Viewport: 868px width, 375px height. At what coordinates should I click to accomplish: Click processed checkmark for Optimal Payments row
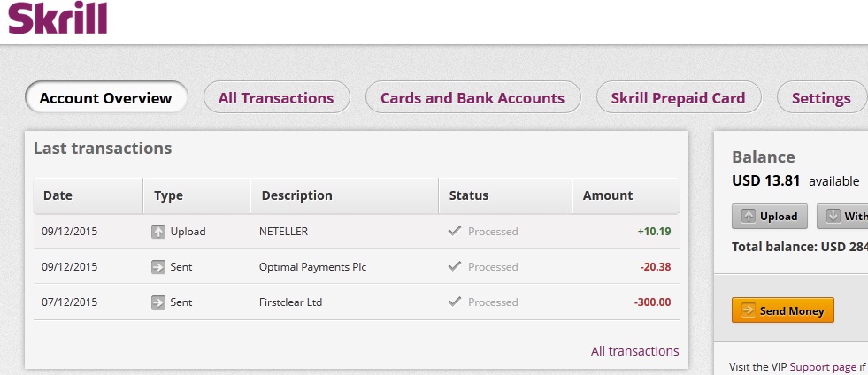pos(455,266)
